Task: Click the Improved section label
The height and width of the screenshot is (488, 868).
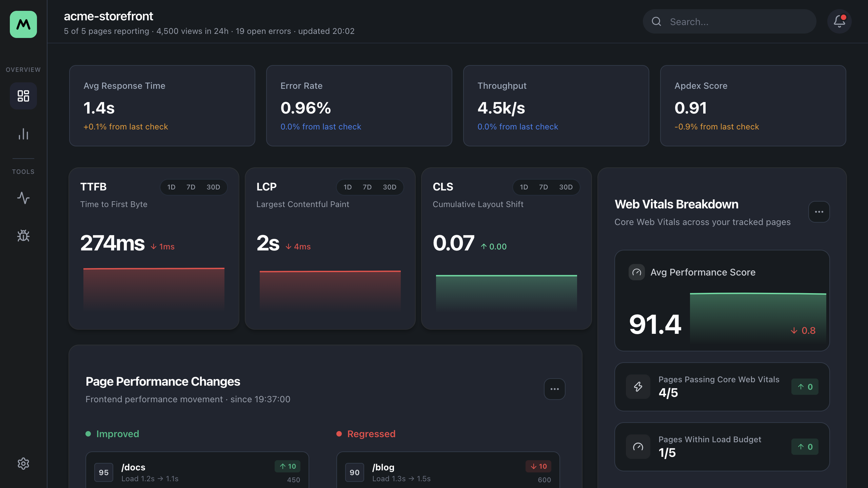Action: (117, 434)
